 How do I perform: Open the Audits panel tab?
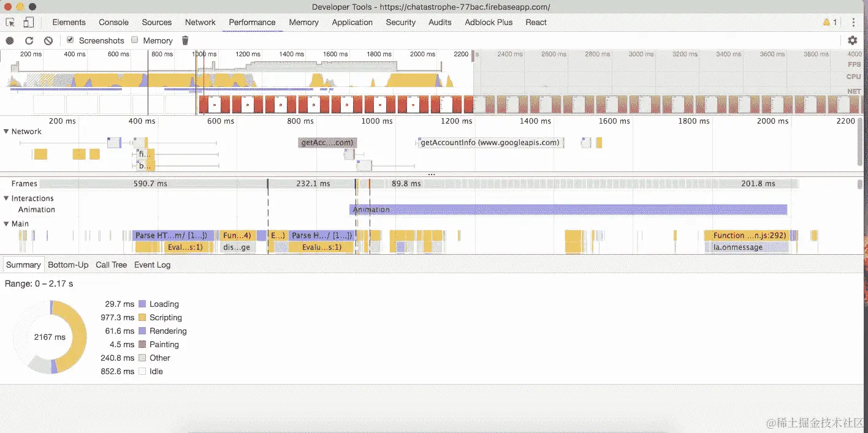pos(440,22)
